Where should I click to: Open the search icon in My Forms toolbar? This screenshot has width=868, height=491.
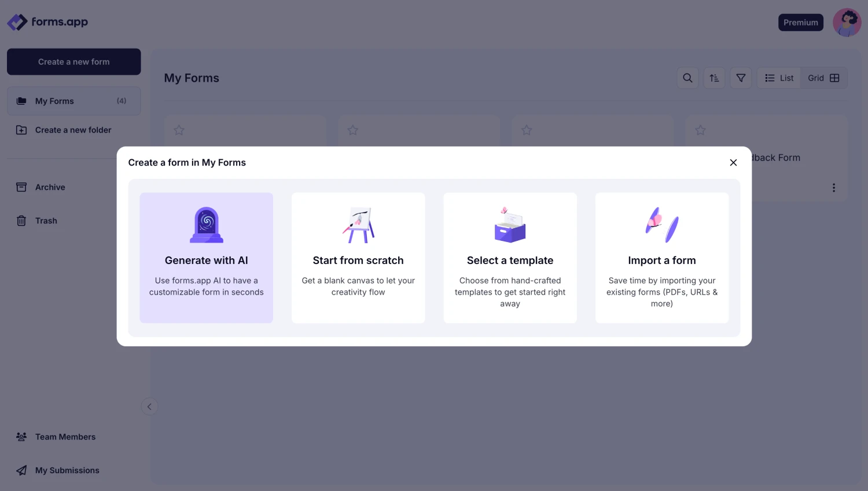click(x=687, y=78)
